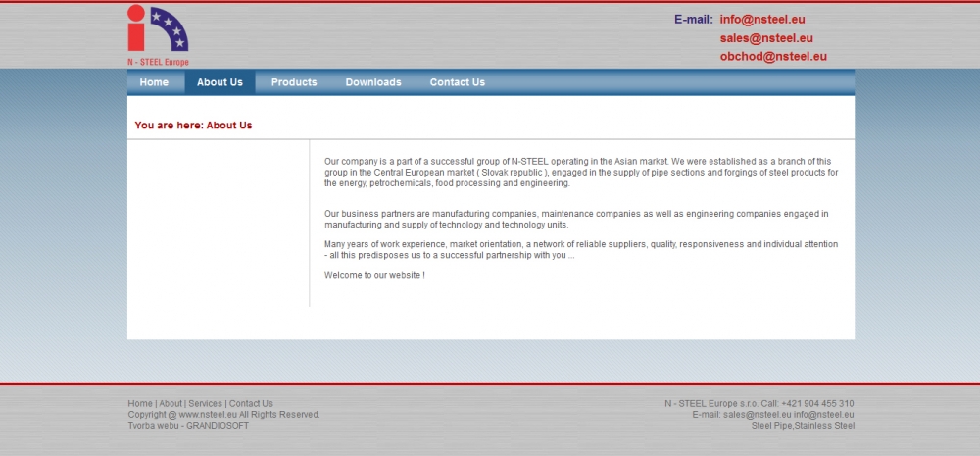The image size is (980, 456).
Task: Click paragraph starting 'Our company is a part'
Action: pyautogui.click(x=581, y=173)
